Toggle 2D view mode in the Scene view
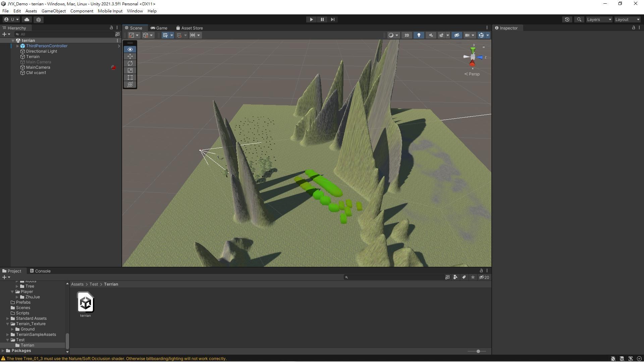 407,35
